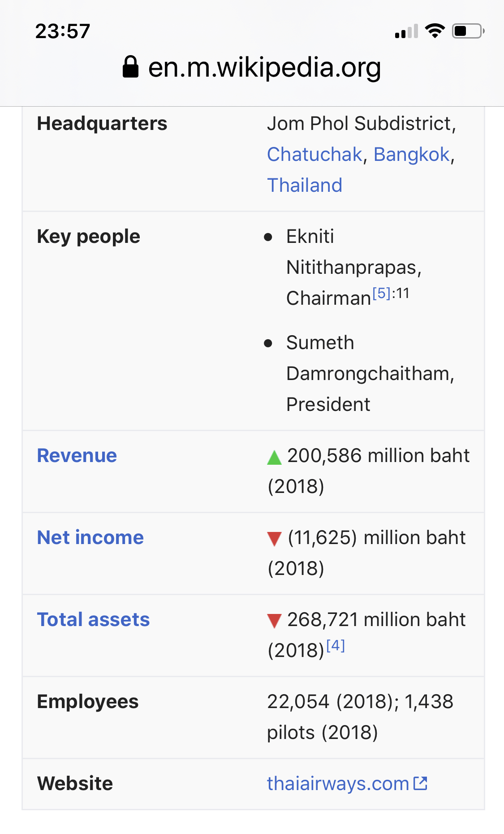Tap the Sumeth Damrongchaitham list entry

(370, 373)
